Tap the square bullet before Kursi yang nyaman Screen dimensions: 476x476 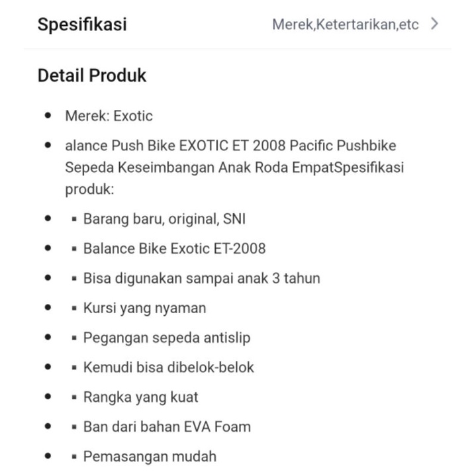point(74,309)
